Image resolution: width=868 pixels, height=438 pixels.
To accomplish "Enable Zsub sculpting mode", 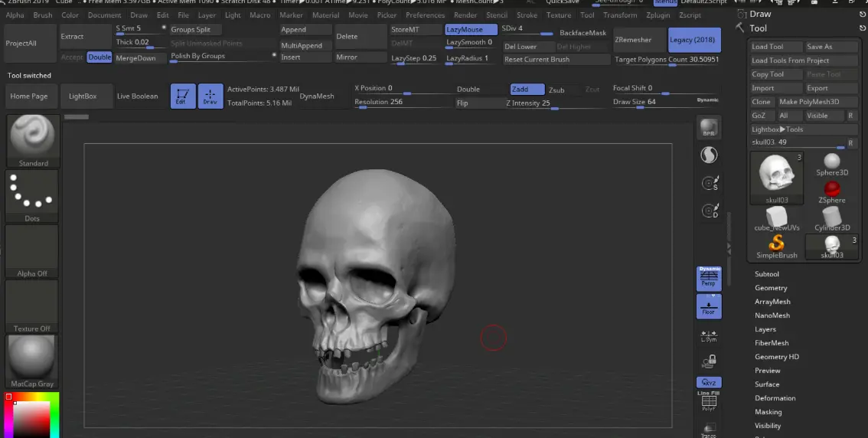I will 556,90.
